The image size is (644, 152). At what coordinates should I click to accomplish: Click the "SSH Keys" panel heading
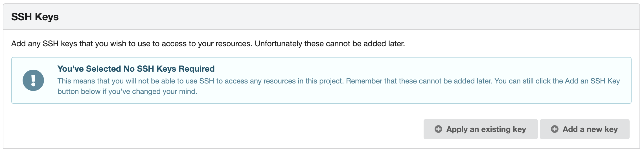coord(35,17)
